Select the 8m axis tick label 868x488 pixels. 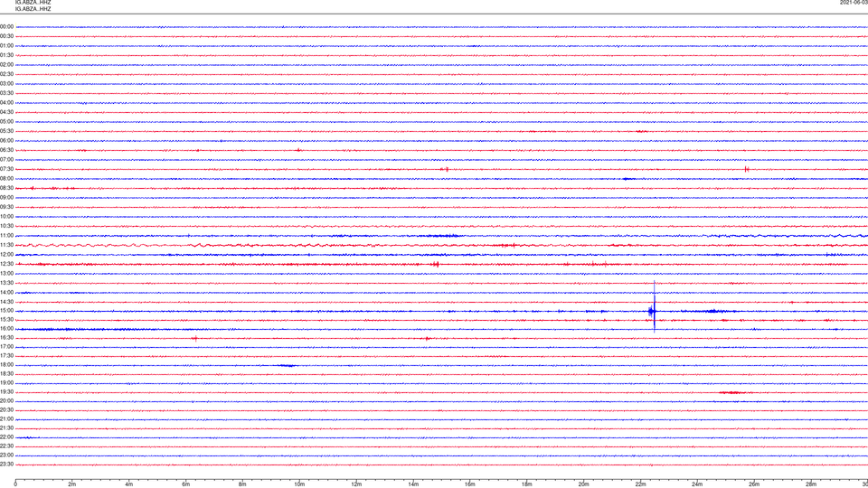coord(242,484)
